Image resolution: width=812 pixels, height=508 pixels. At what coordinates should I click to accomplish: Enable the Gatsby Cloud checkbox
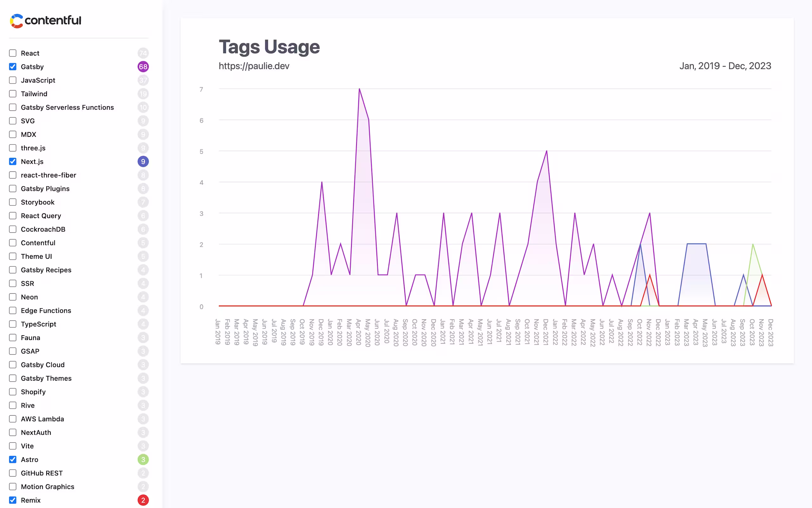[x=13, y=365]
